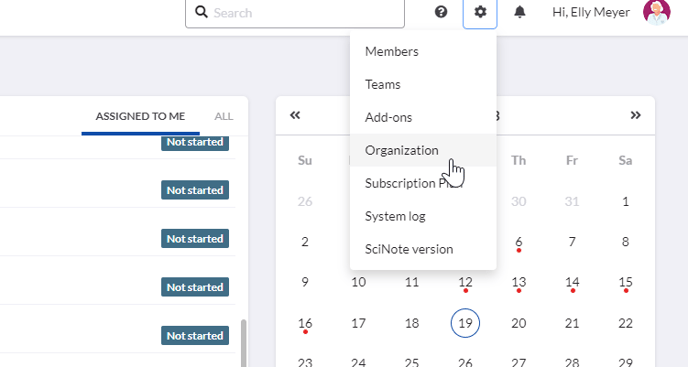
Task: Select calendar day 11
Action: pyautogui.click(x=412, y=282)
